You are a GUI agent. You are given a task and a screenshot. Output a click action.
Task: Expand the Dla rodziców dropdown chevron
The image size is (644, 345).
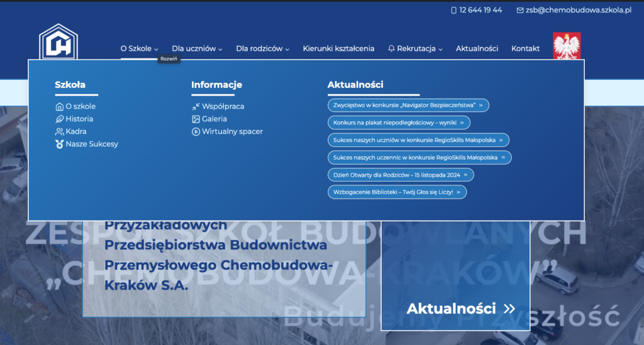pyautogui.click(x=287, y=49)
